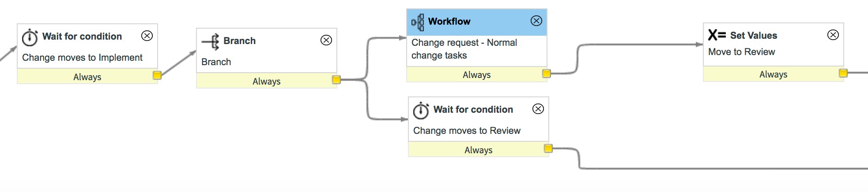The image size is (868, 192).
Task: Click the Branch activity fork icon
Action: tap(211, 42)
